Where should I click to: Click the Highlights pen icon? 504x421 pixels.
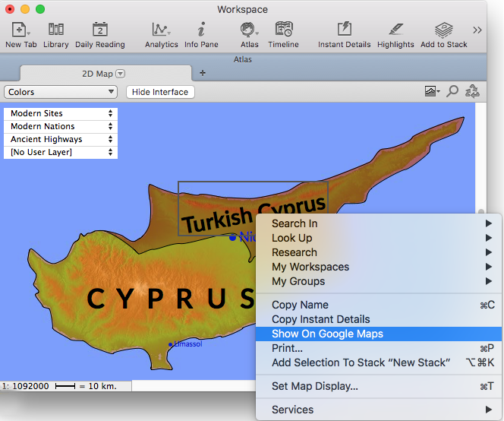click(x=395, y=30)
